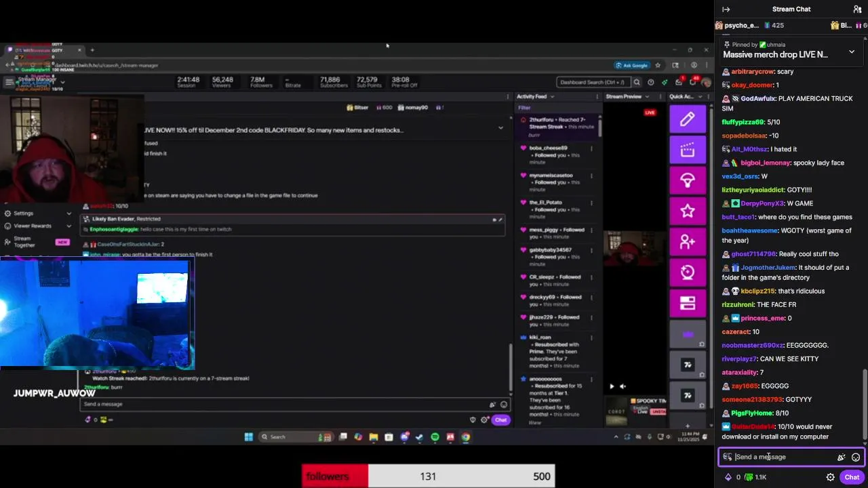This screenshot has height=488, width=868.
Task: Click the shield mod icon in dashboard chat
Action: point(473,420)
